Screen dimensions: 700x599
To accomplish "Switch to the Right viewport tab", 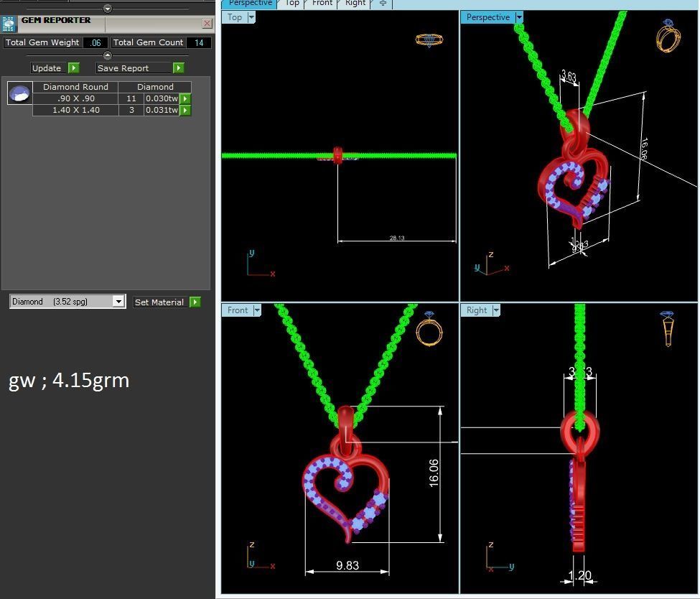I will [x=355, y=4].
